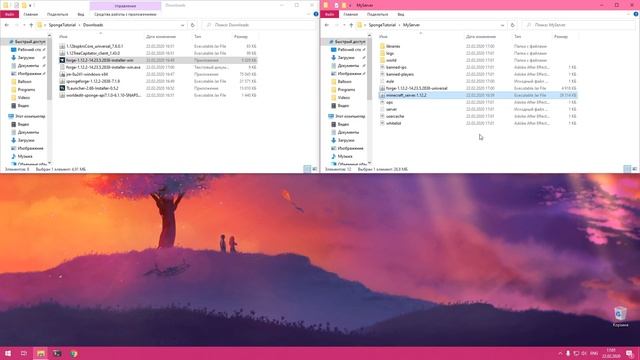
Task: Open the Поделиться tab in Downloads window
Action: click(x=58, y=14)
